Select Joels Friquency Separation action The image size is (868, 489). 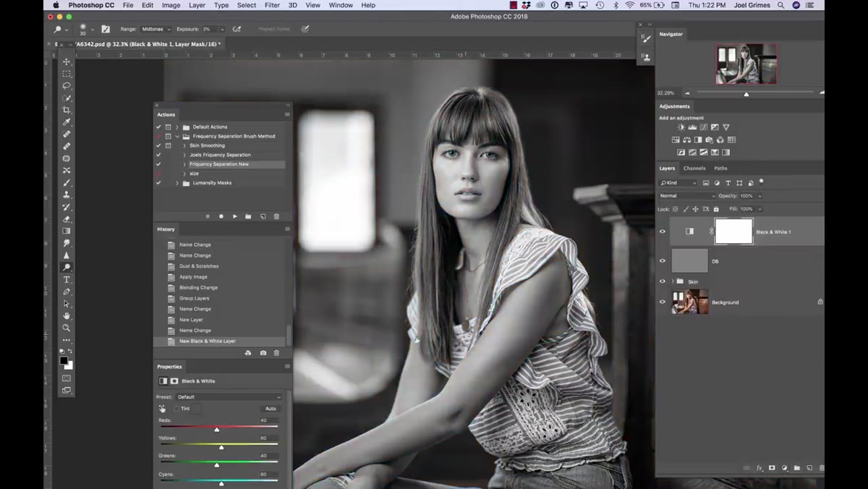pos(220,155)
